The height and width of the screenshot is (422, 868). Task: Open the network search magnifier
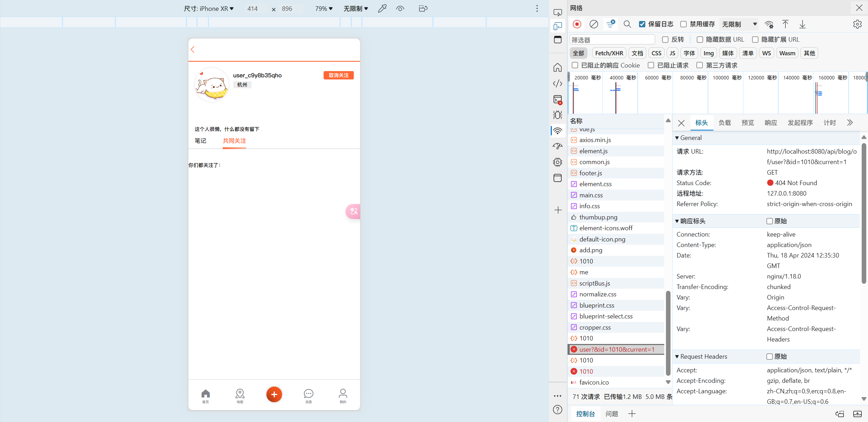[627, 24]
